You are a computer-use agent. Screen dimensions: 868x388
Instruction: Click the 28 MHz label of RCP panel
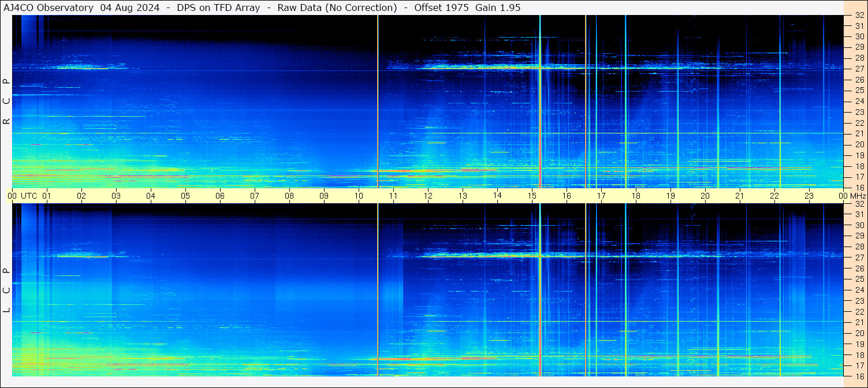[859, 58]
